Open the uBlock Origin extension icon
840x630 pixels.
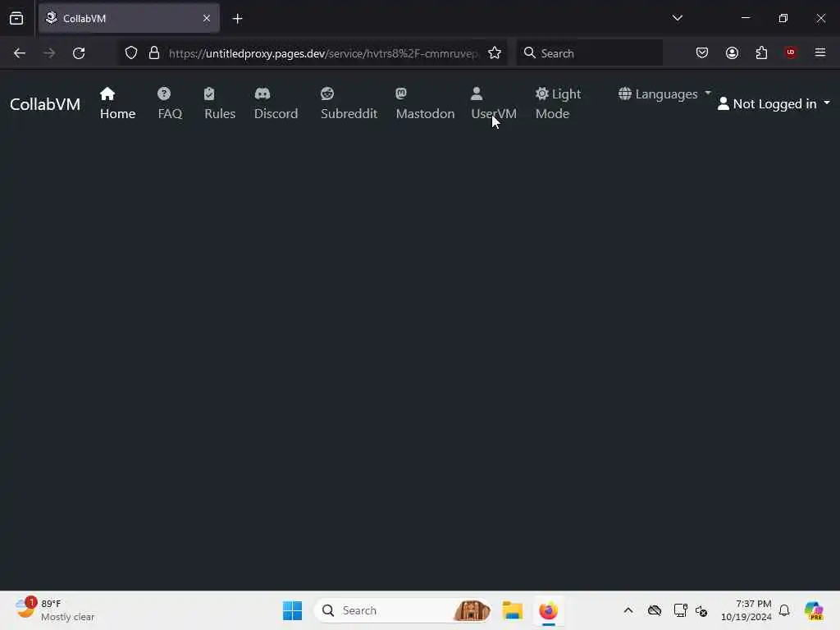791,52
